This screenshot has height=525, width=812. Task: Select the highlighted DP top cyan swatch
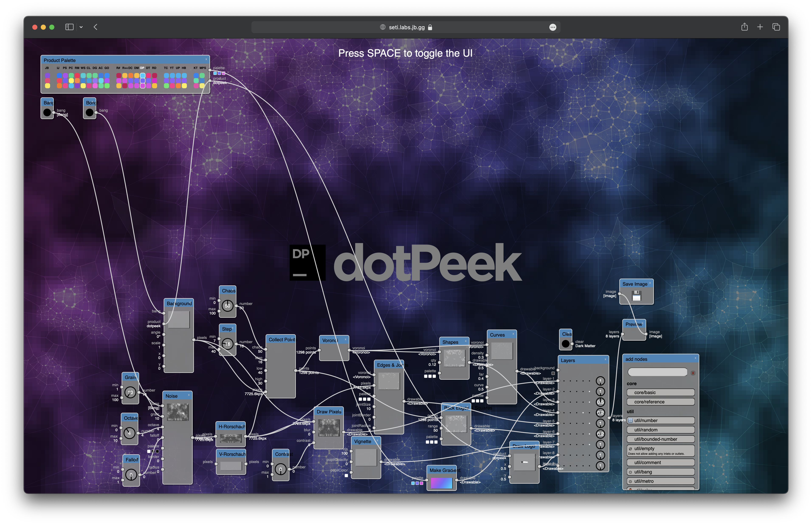pos(142,75)
